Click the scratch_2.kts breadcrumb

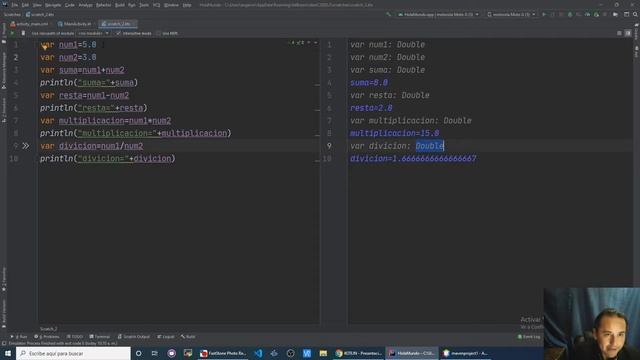click(x=40, y=14)
